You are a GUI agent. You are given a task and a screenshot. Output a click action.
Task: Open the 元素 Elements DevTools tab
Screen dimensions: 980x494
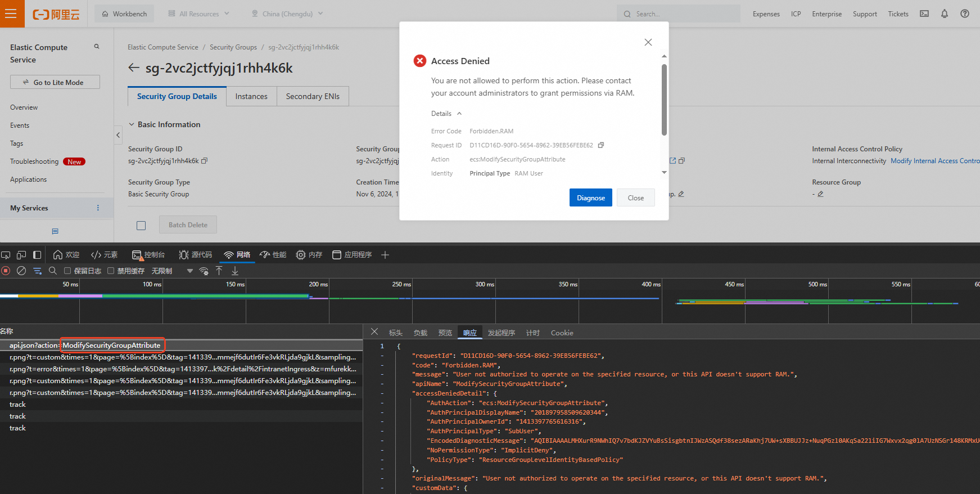[105, 255]
